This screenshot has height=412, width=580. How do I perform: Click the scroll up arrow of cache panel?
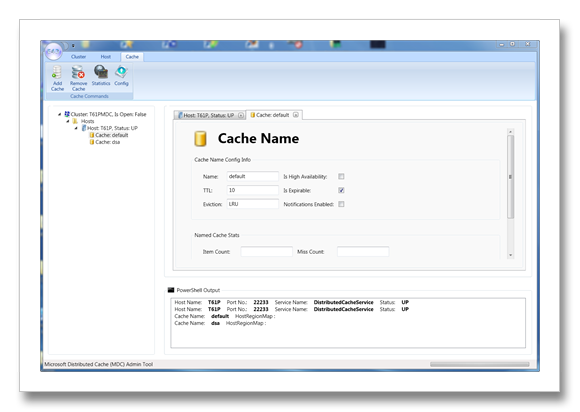510,132
